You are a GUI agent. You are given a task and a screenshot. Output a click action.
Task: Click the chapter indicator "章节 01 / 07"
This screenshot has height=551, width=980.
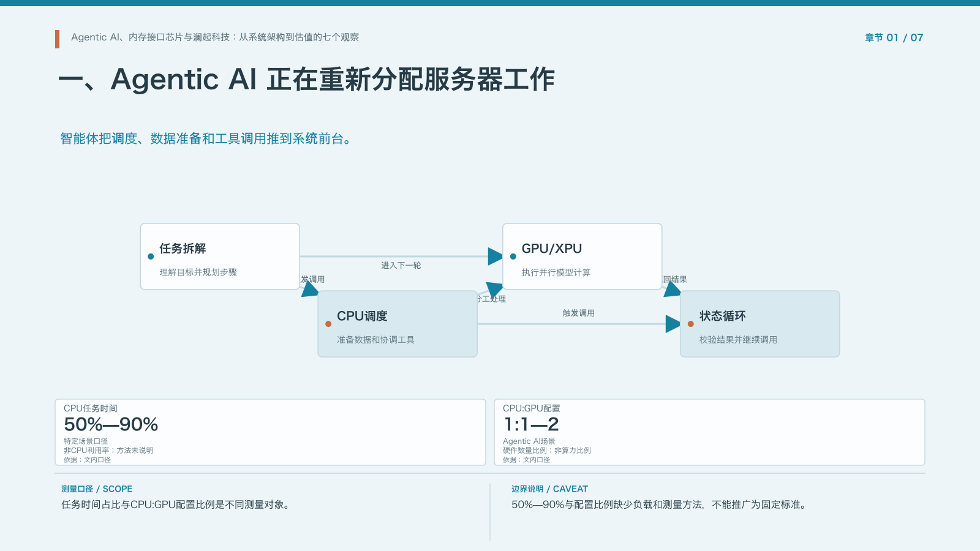[x=894, y=37]
